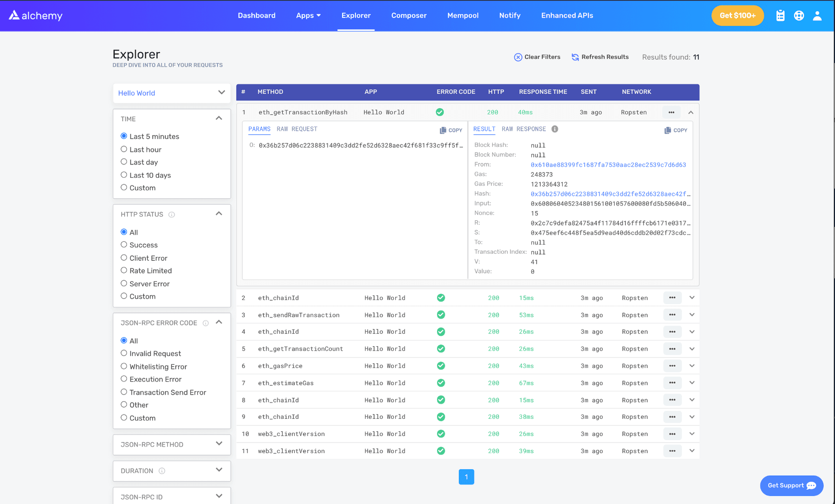Click the Clear Filters icon
Viewport: 835px width, 504px height.
pyautogui.click(x=517, y=57)
